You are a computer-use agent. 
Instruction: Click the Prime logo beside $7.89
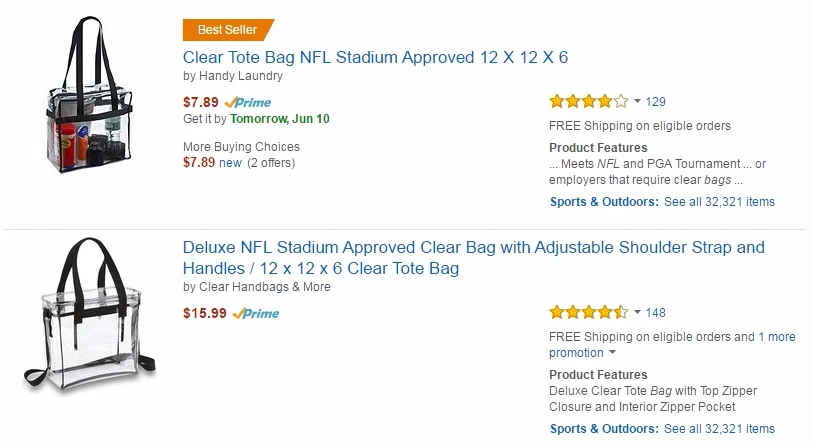[x=248, y=102]
